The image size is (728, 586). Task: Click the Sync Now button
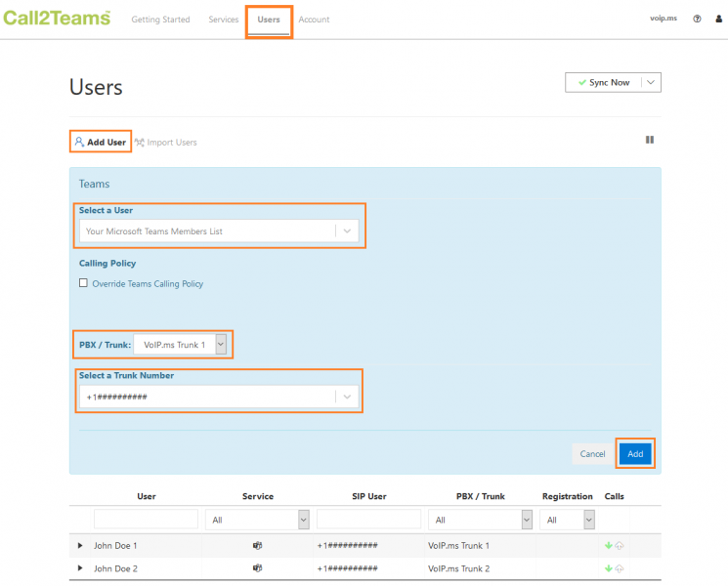point(604,83)
